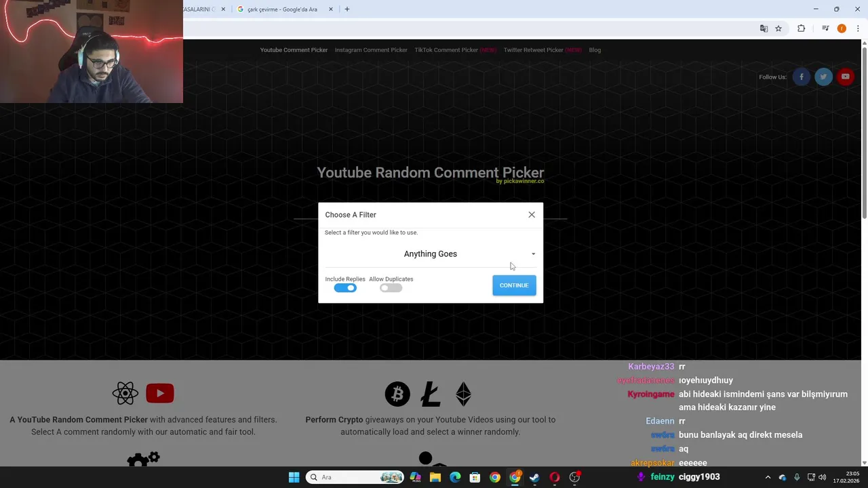Image resolution: width=868 pixels, height=488 pixels.
Task: Open the Chrome three-dot menu
Action: tap(858, 28)
